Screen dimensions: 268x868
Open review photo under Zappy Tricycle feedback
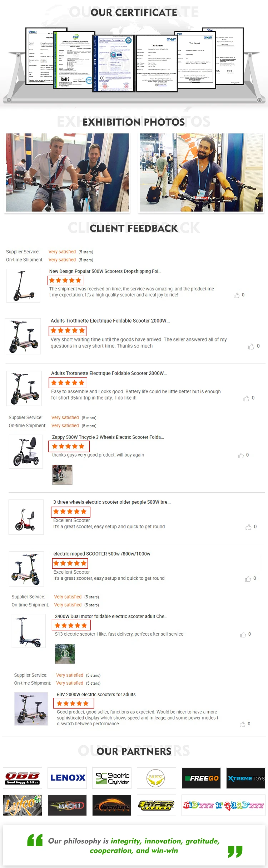pyautogui.click(x=62, y=474)
